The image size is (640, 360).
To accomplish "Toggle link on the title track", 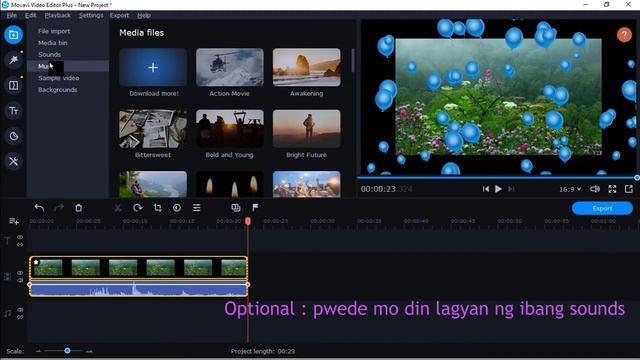I will 20,244.
